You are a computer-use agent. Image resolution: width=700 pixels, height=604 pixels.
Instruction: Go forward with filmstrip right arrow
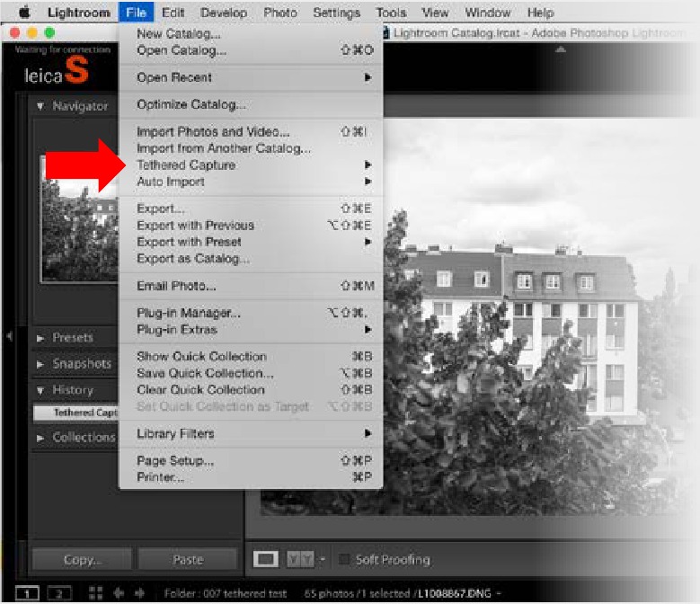(139, 593)
